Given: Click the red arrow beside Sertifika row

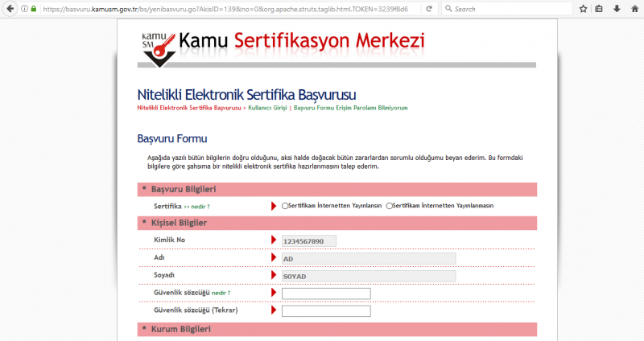Looking at the screenshot, I should click(x=274, y=206).
